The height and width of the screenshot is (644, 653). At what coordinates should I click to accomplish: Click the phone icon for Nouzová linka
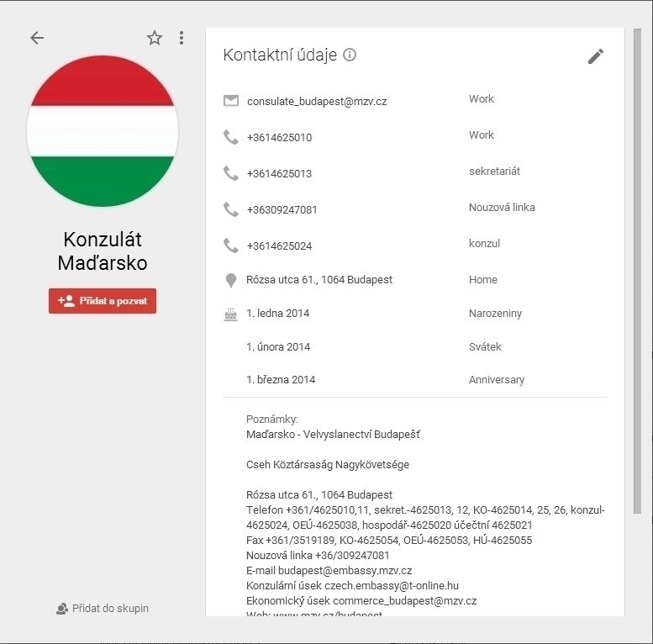pyautogui.click(x=231, y=209)
